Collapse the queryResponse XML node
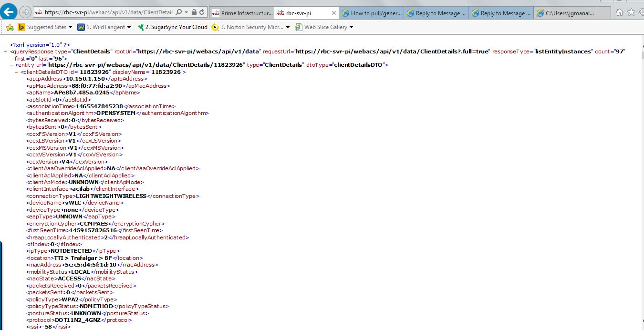This screenshot has height=330, width=644. (5, 52)
